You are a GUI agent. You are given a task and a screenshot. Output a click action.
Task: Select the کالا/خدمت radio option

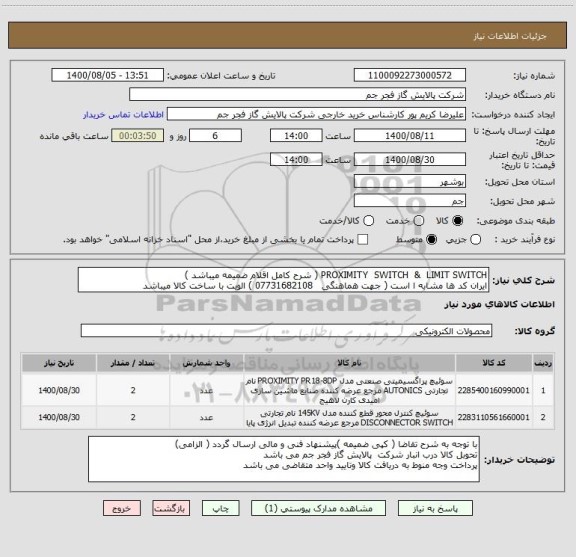(368, 220)
